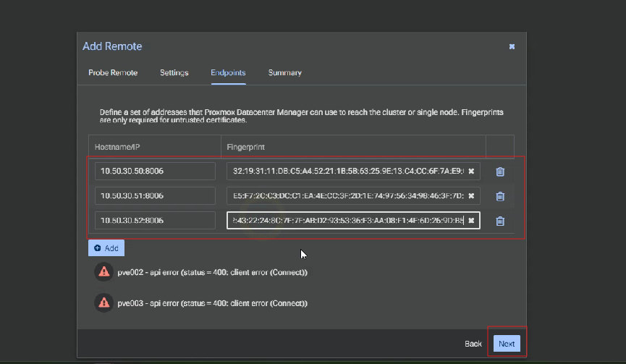Clear the third fingerprint field with X

471,221
